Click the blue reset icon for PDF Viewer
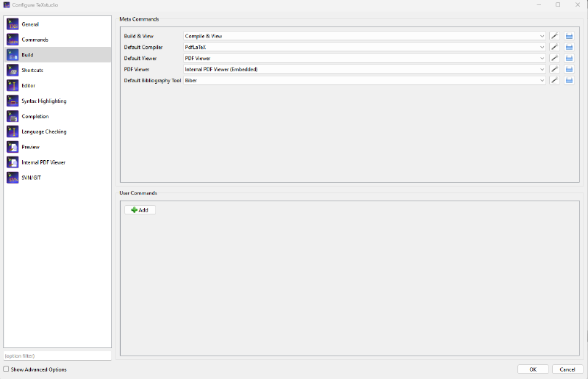Image resolution: width=588 pixels, height=379 pixels. click(x=569, y=69)
